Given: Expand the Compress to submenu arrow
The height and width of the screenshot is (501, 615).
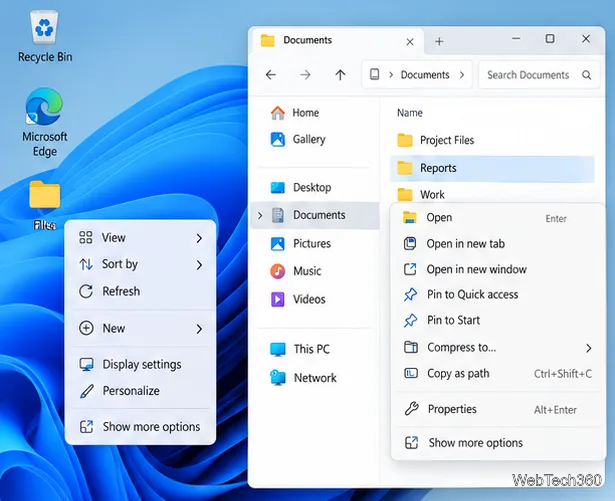Looking at the screenshot, I should click(588, 348).
